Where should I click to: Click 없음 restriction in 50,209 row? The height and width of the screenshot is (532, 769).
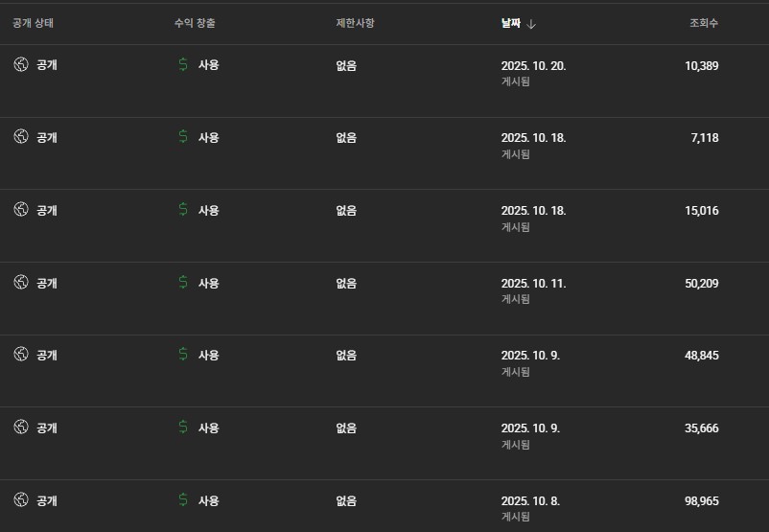pos(346,284)
